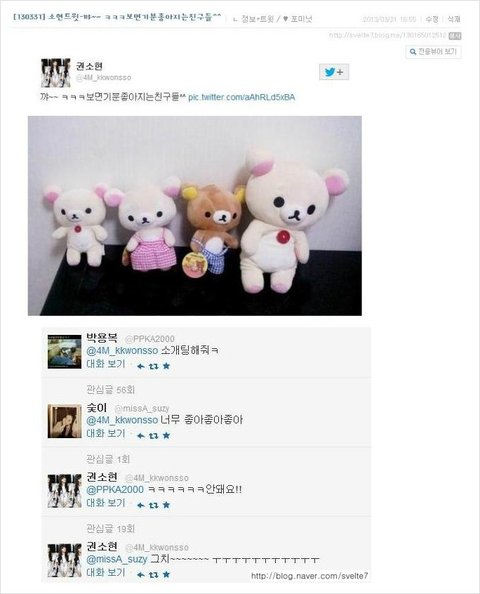The width and height of the screenshot is (480, 594).
Task: Retweet 권소현's reply to @missA_suzy
Action: [x=153, y=575]
